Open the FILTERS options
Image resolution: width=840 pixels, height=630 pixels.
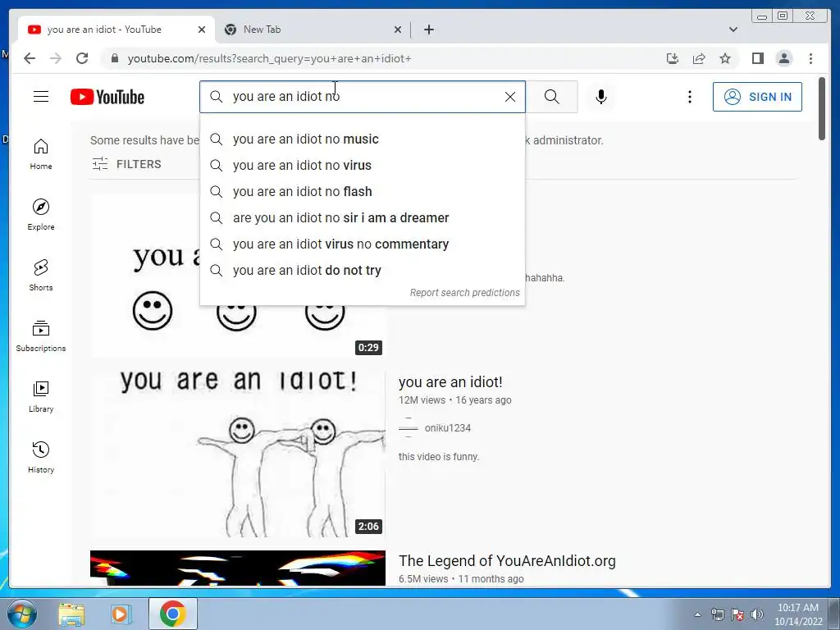[x=126, y=164]
